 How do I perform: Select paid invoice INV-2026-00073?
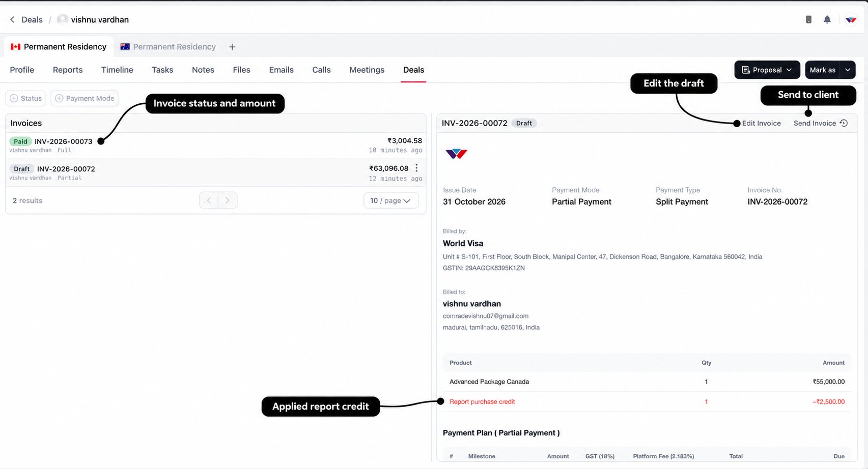click(215, 145)
